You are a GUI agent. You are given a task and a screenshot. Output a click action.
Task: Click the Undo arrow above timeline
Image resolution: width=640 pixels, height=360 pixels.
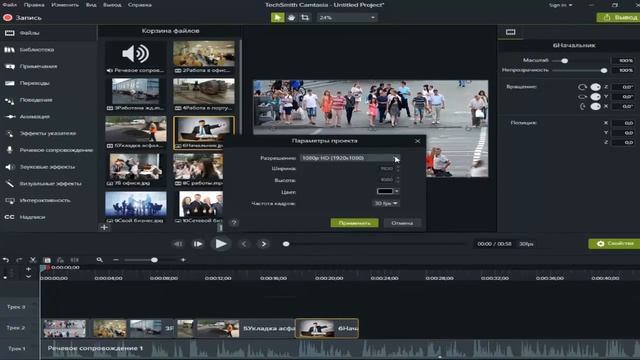tap(6, 260)
